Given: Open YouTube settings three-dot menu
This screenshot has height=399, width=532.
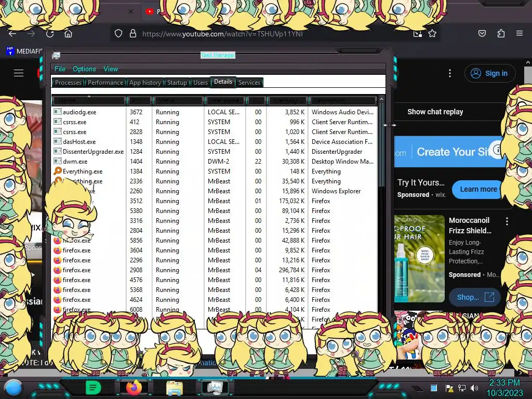Looking at the screenshot, I should coord(450,73).
